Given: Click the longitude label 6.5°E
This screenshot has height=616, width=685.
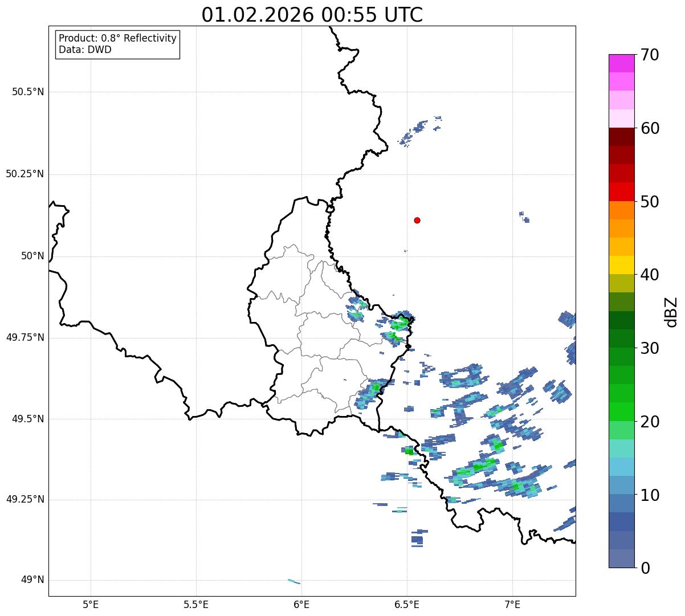Looking at the screenshot, I should pos(407,605).
